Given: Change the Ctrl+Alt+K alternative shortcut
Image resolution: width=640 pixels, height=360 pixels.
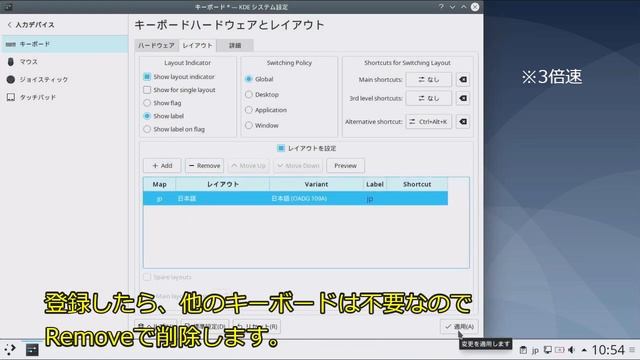Looking at the screenshot, I should pyautogui.click(x=429, y=122).
